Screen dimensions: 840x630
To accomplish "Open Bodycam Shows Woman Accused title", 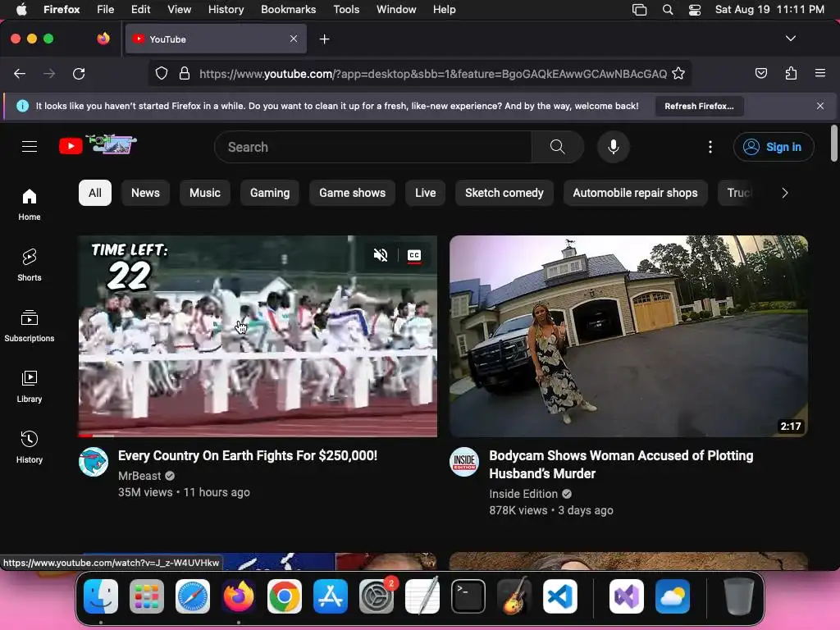I will point(621,464).
